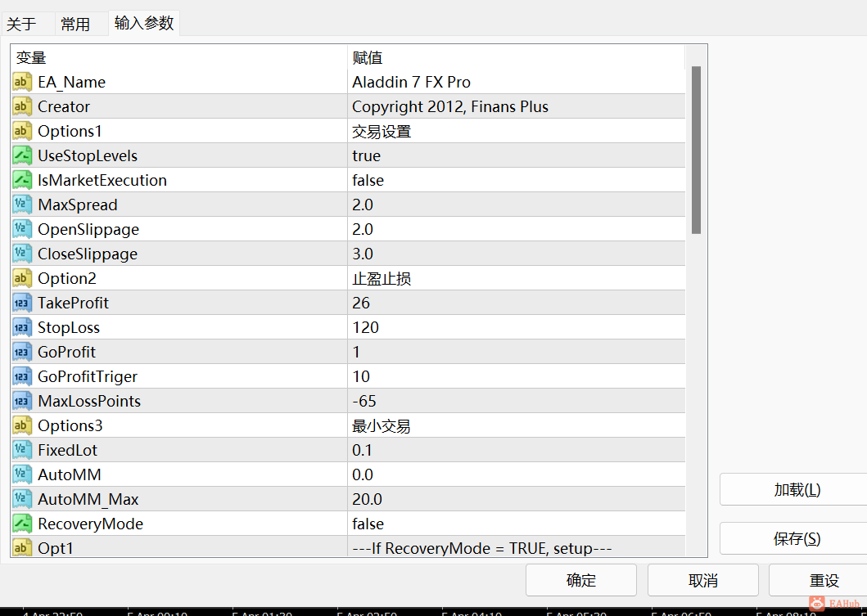Select the 输入参数 tab
Image resolution: width=867 pixels, height=616 pixels.
(144, 23)
